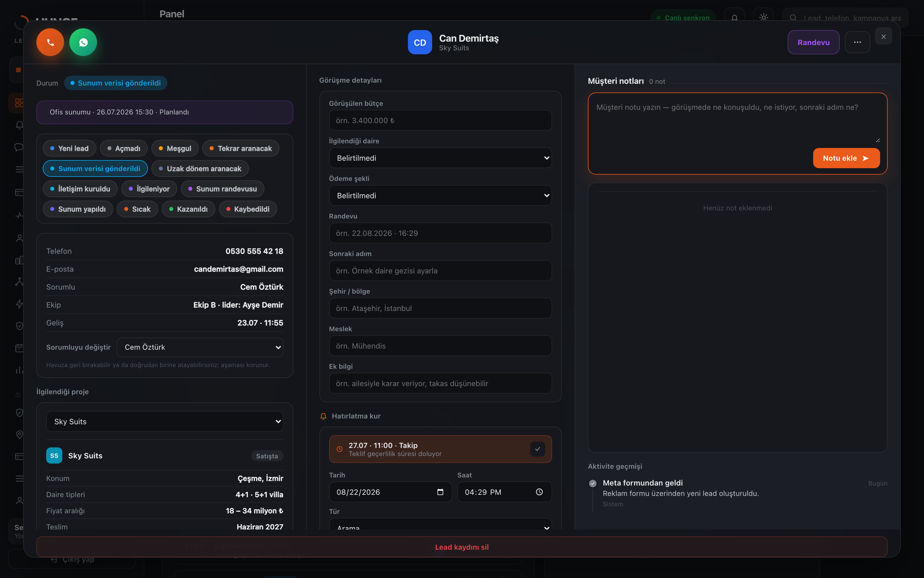Viewport: 924px width, 578px height.
Task: Click the Konum value Çeşme, İzmir
Action: click(x=260, y=479)
